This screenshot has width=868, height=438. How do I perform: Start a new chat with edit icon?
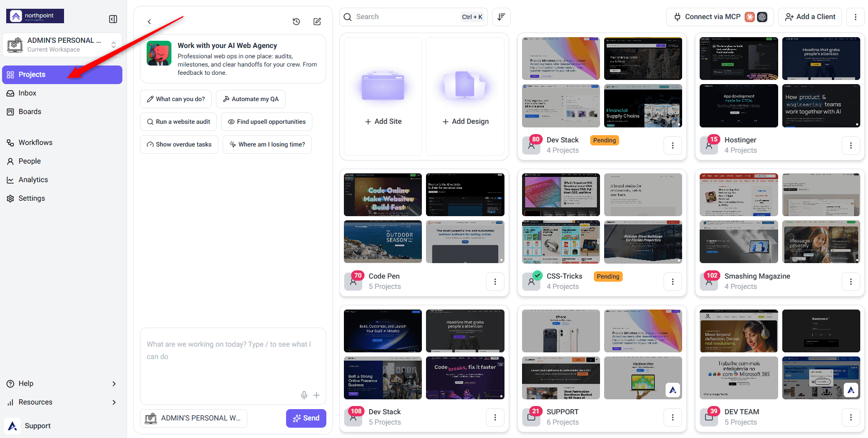click(x=317, y=22)
